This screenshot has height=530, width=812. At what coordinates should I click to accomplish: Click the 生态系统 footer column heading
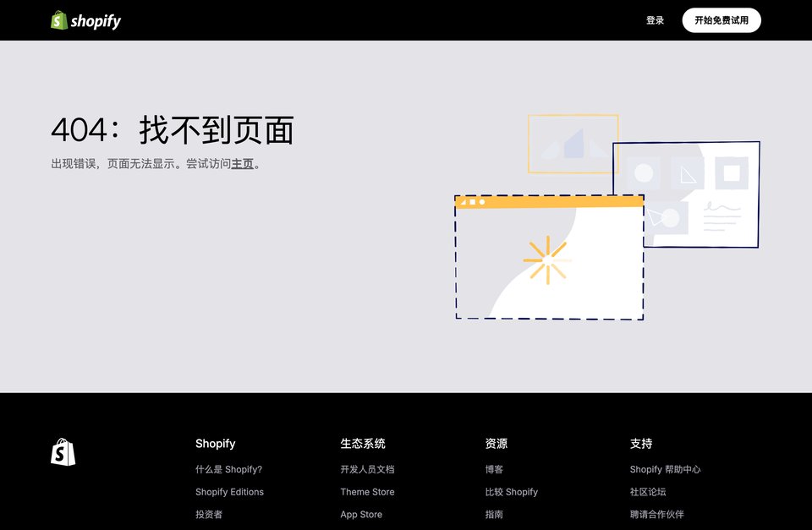(x=363, y=444)
